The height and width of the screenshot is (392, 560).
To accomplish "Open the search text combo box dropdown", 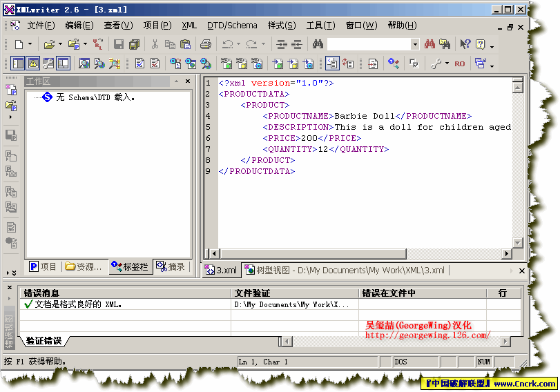I will pyautogui.click(x=415, y=44).
